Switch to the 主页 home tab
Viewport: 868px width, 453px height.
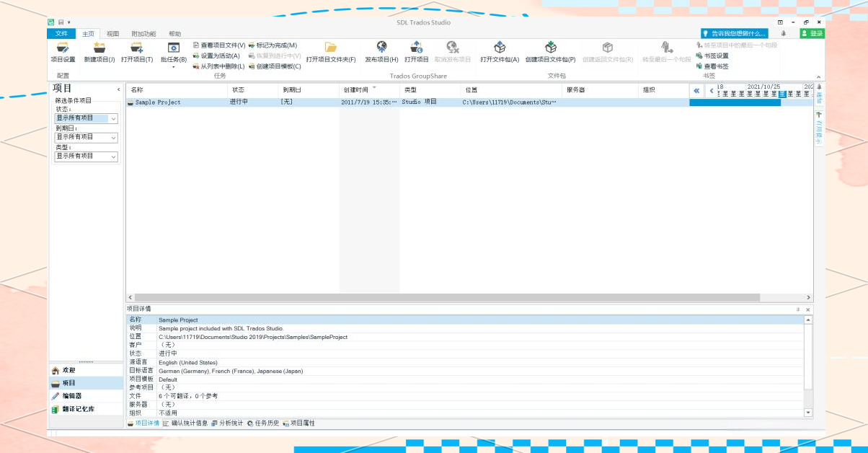[88, 34]
